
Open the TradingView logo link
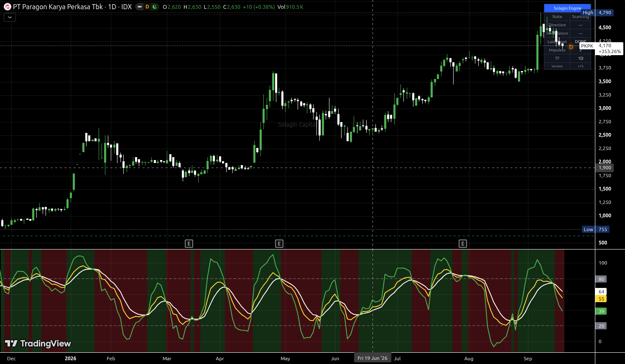tap(38, 344)
